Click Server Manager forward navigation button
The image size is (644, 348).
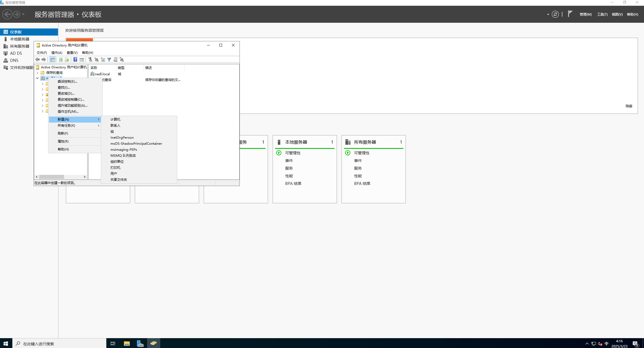[x=17, y=14]
